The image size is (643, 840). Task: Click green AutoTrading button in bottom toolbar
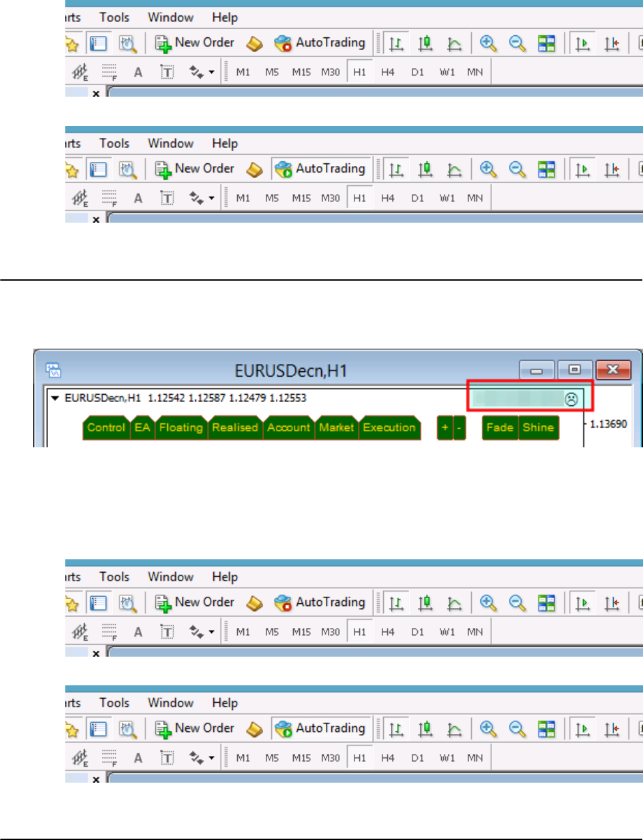[x=321, y=729]
